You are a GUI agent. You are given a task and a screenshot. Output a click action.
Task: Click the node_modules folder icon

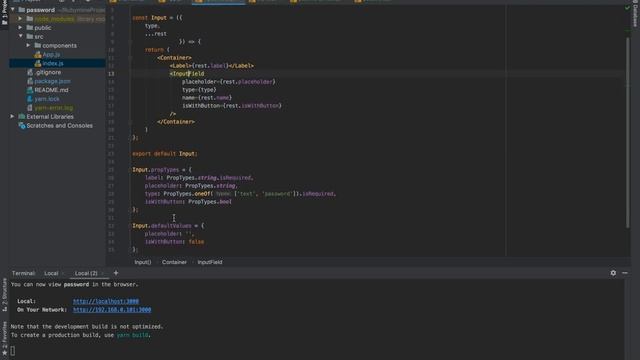pos(30,19)
